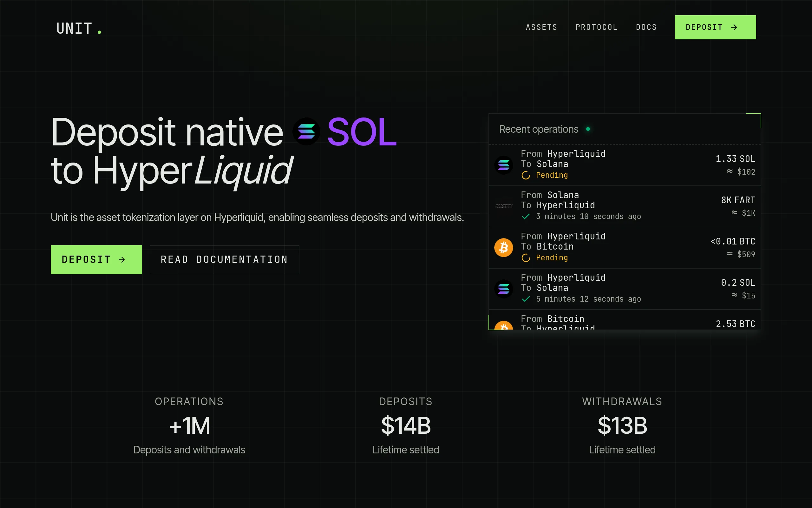Open the Assets nav item
The image size is (812, 508).
click(541, 27)
